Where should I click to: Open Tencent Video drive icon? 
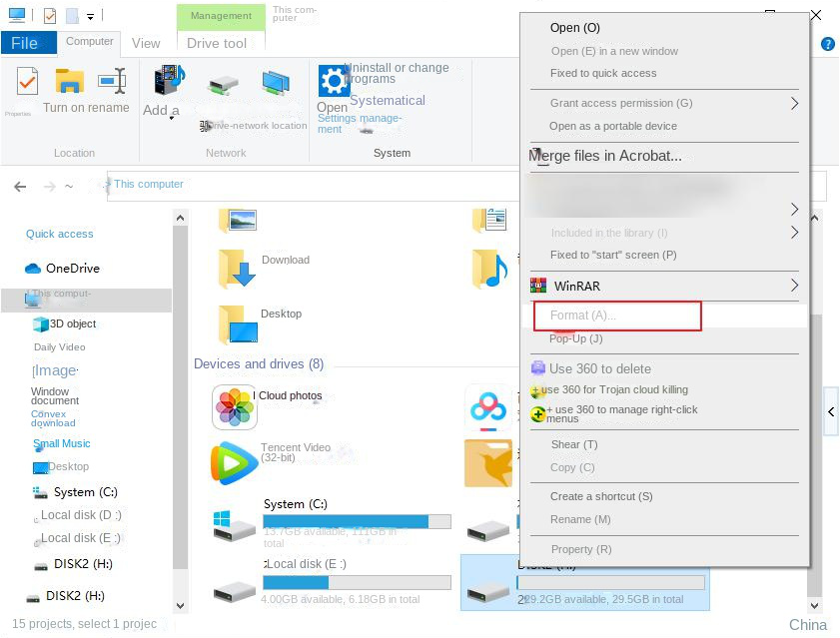(234, 463)
